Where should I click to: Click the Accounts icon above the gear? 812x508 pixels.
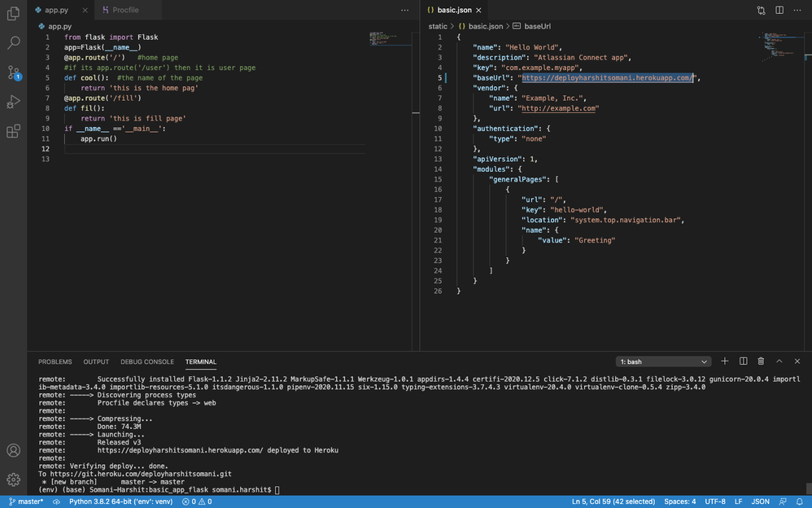click(13, 449)
